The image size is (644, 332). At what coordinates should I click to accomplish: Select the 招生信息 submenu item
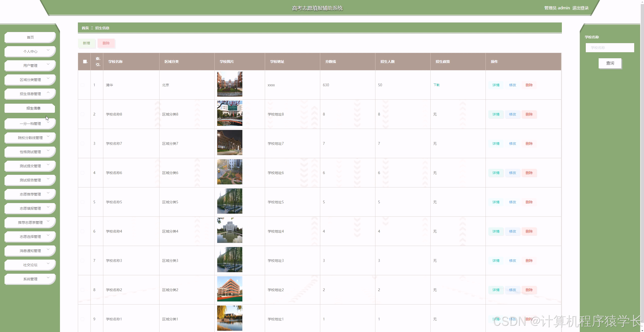pos(33,108)
